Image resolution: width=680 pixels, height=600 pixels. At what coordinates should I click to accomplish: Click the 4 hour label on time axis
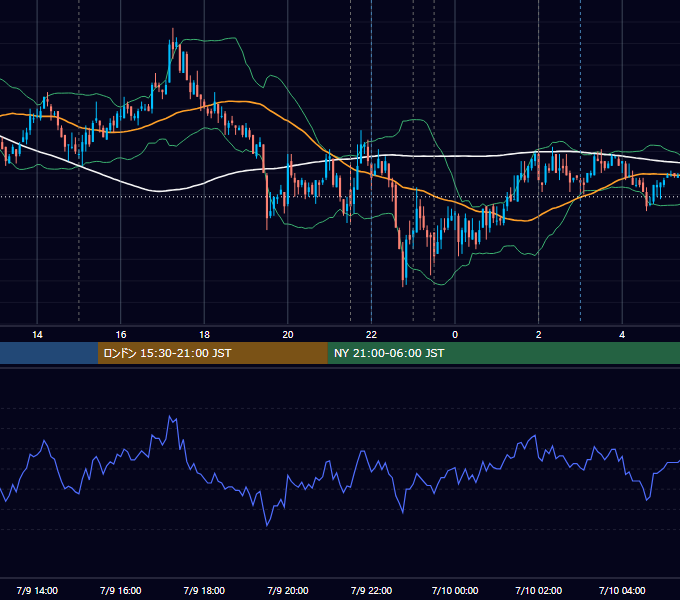click(x=622, y=335)
